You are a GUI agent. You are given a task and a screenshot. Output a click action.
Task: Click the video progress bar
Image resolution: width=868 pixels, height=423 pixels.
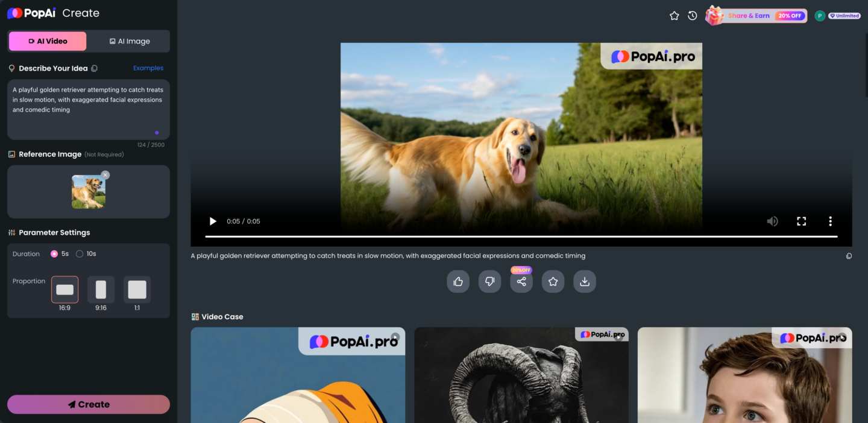[521, 237]
